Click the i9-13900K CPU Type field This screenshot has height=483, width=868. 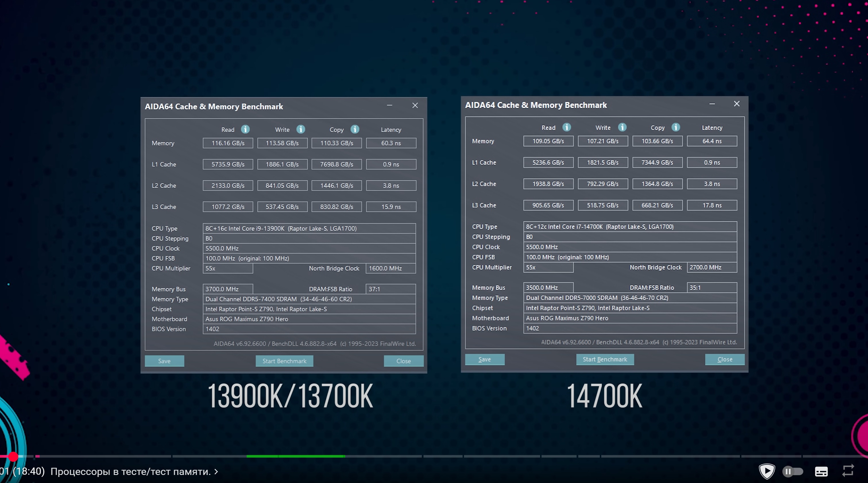pos(309,228)
